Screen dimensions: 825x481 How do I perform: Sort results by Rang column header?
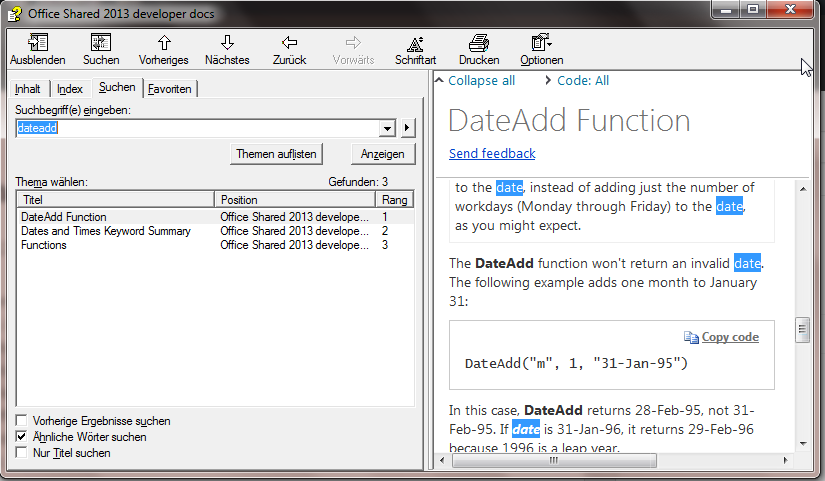[395, 199]
